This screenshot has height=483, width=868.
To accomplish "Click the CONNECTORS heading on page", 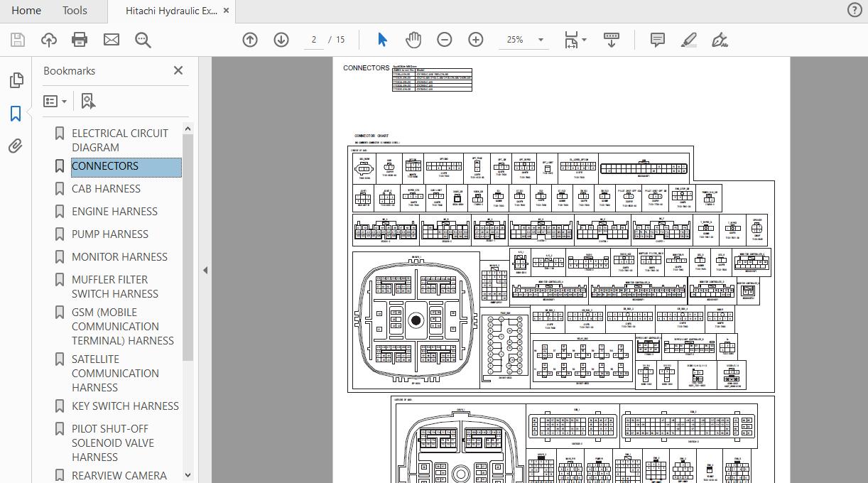I will [x=367, y=68].
